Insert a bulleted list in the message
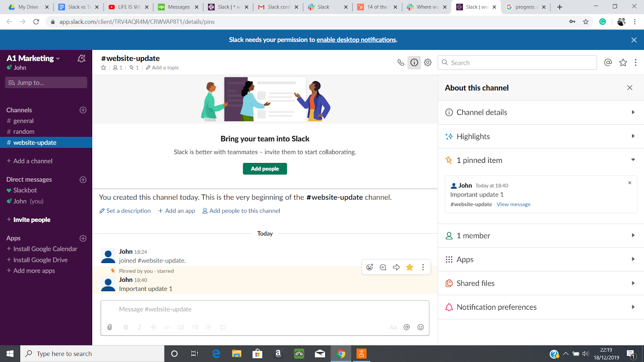The width and height of the screenshot is (644, 362). [195, 327]
